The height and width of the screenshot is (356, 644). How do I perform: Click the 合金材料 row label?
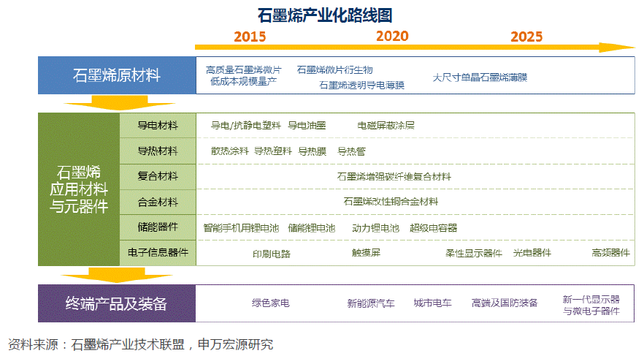pyautogui.click(x=158, y=202)
